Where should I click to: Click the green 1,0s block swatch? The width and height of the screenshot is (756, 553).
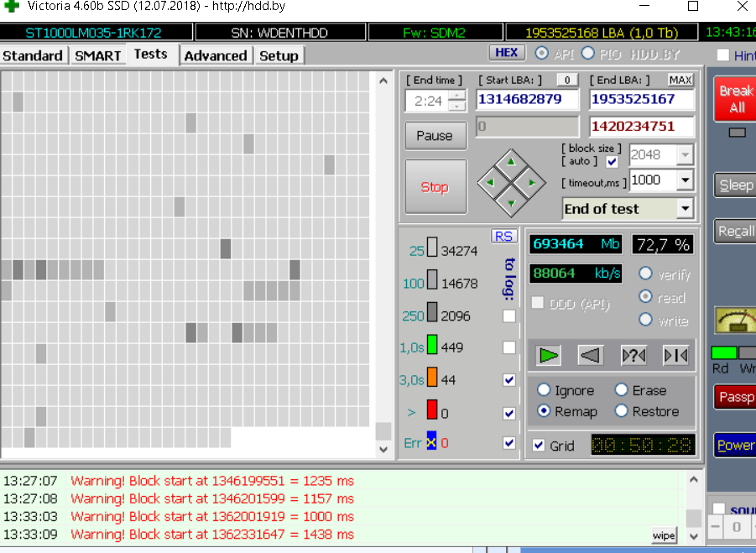tap(432, 344)
